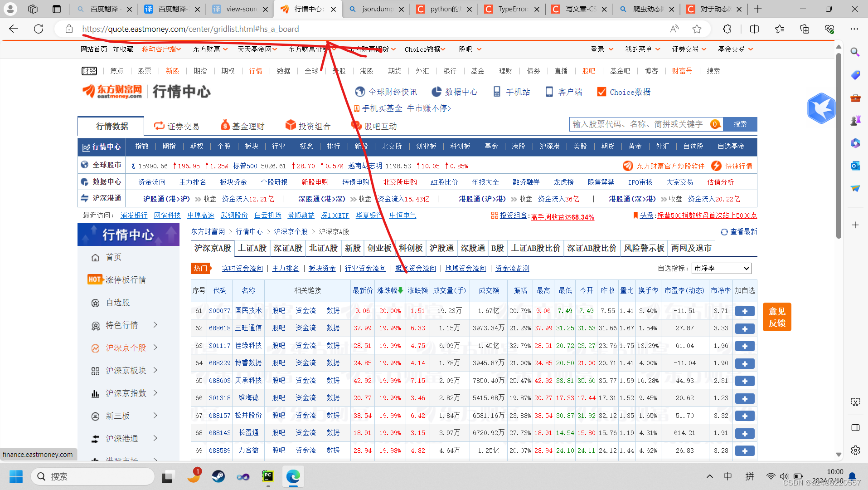Open Steam from the taskbar

218,476
